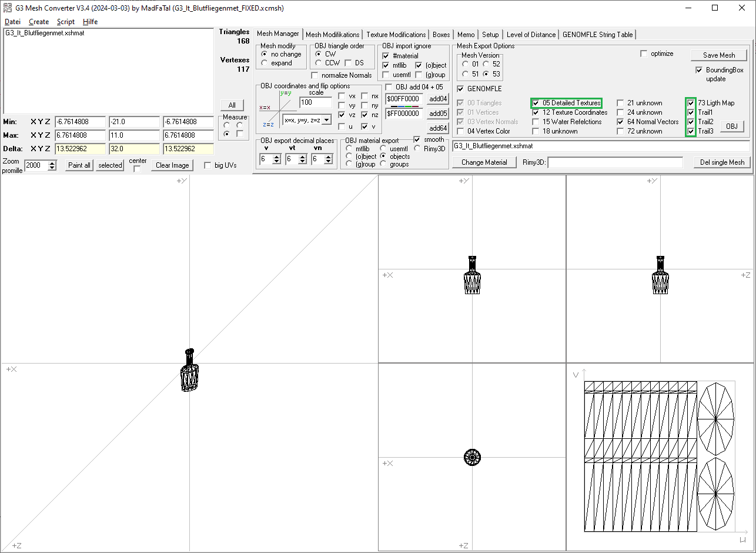Open the Script menu
This screenshot has width=756, height=553.
click(65, 22)
